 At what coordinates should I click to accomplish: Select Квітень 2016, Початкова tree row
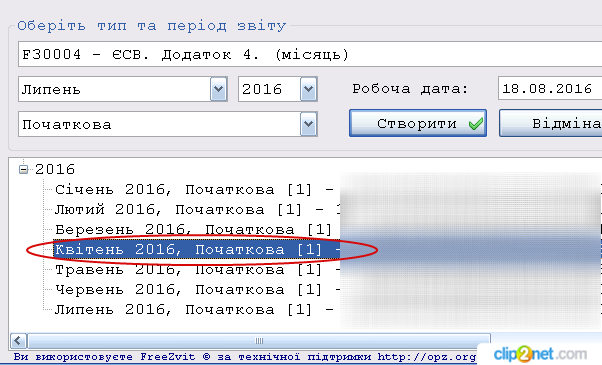tap(197, 249)
